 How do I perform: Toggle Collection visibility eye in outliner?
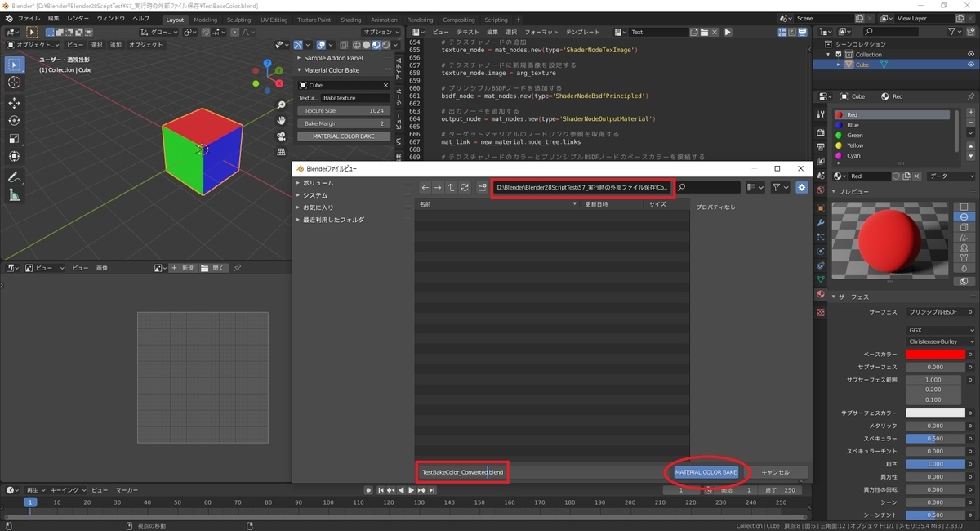pyautogui.click(x=971, y=54)
